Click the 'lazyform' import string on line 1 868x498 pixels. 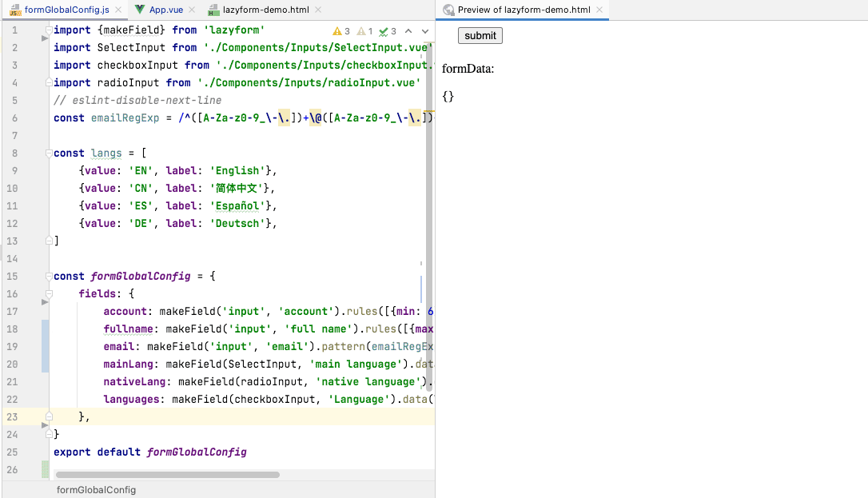click(233, 30)
